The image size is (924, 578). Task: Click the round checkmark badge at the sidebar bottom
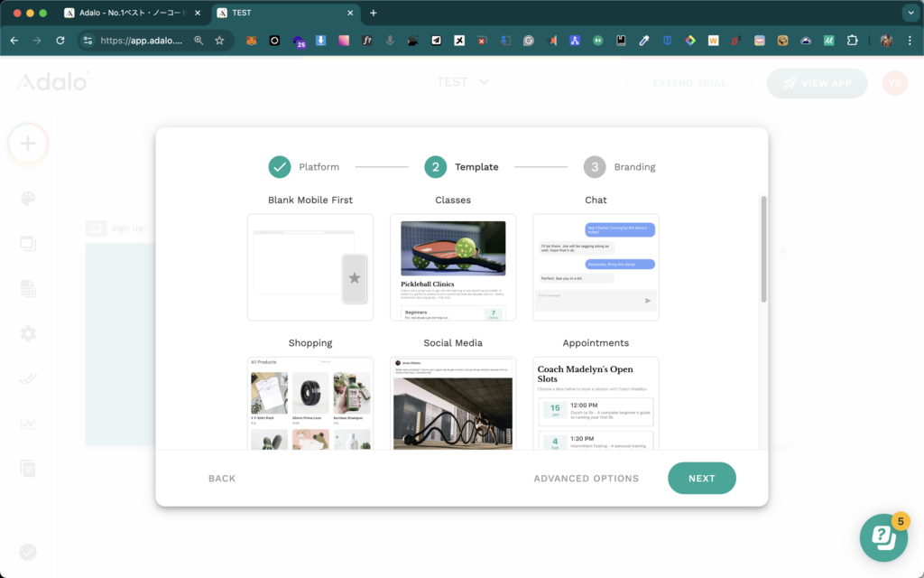tap(28, 552)
